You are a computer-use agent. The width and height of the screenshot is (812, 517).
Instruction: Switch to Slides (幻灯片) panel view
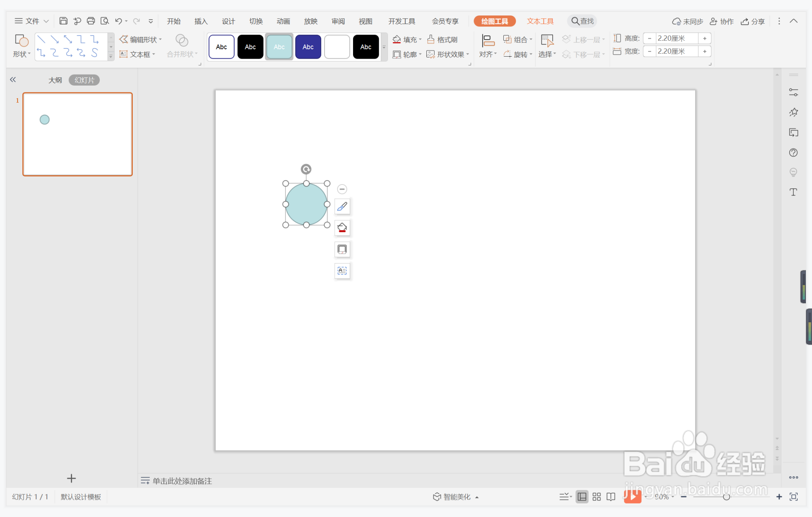(x=84, y=80)
